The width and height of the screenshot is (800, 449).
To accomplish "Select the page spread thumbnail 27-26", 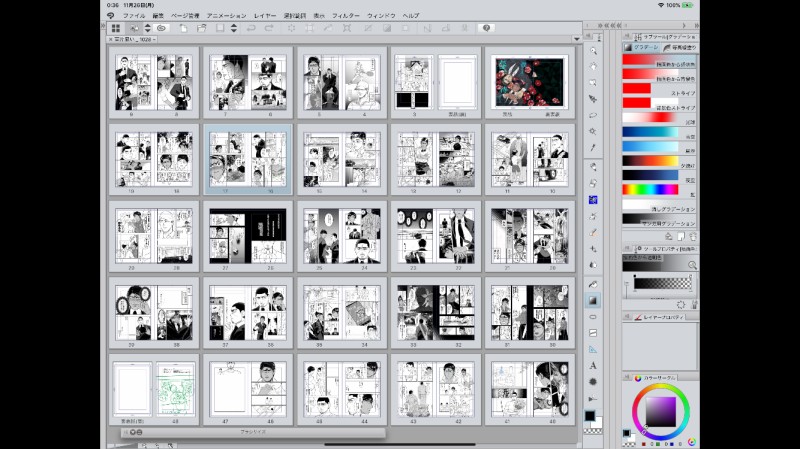I will pos(248,236).
